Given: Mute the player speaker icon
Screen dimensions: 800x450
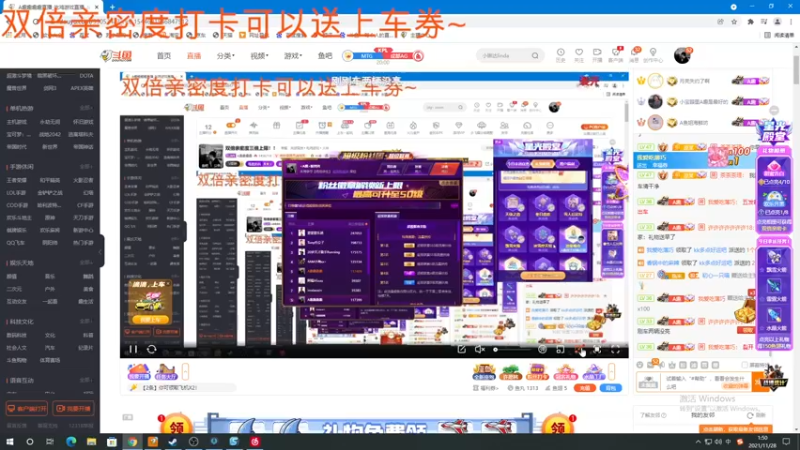Looking at the screenshot, I should [479, 349].
